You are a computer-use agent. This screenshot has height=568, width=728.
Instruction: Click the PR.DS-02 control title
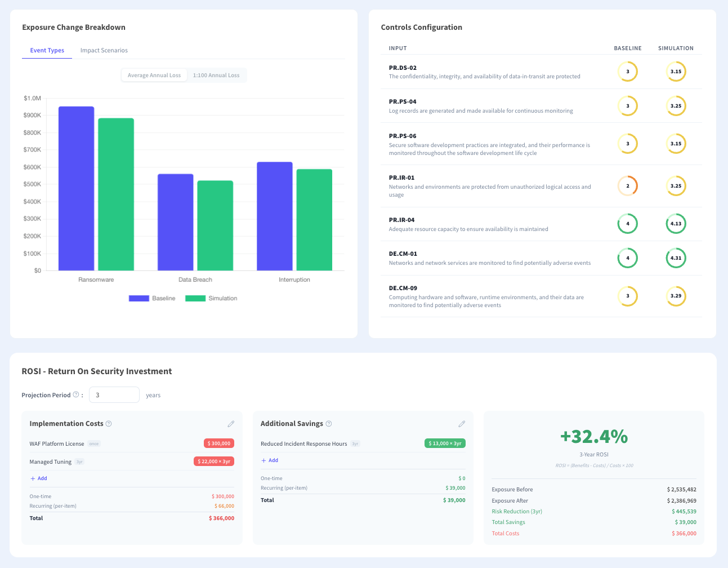(x=403, y=68)
